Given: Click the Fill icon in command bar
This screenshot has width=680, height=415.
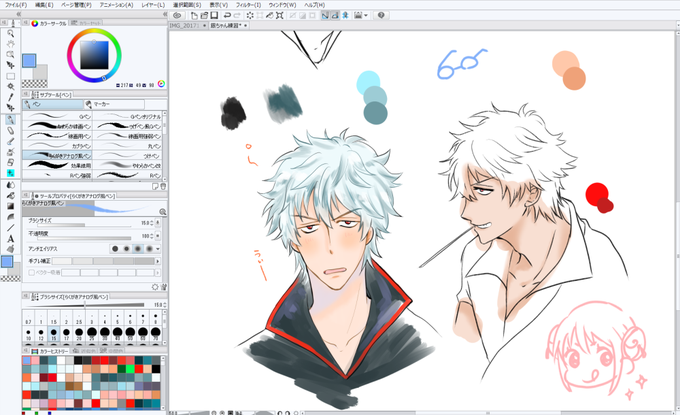Looking at the screenshot, I should [x=270, y=15].
